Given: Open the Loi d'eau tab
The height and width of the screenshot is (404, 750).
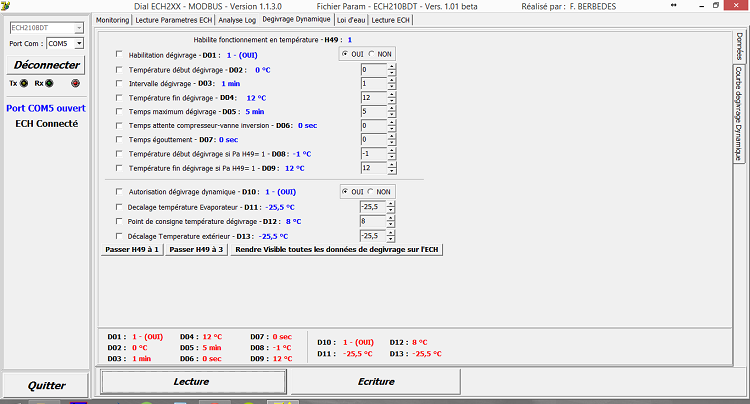Looking at the screenshot, I should (351, 19).
